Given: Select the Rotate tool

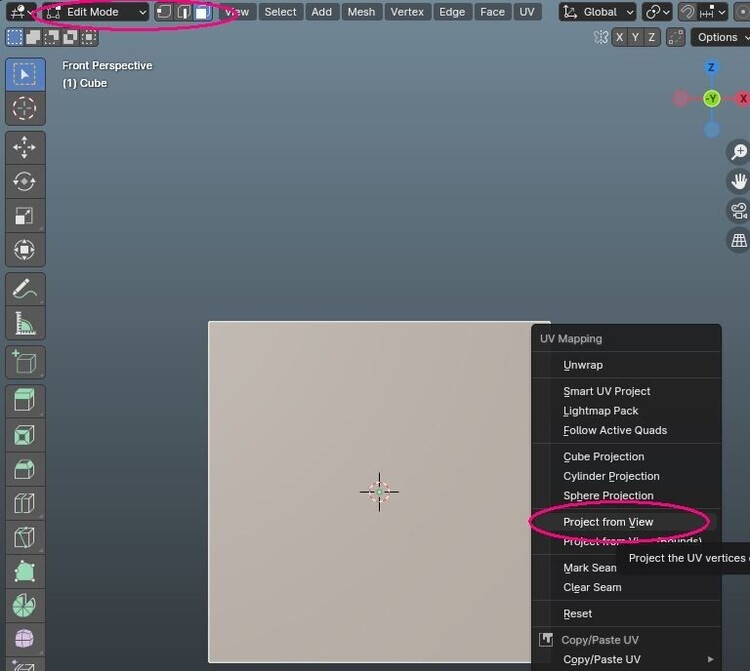Looking at the screenshot, I should coord(25,182).
